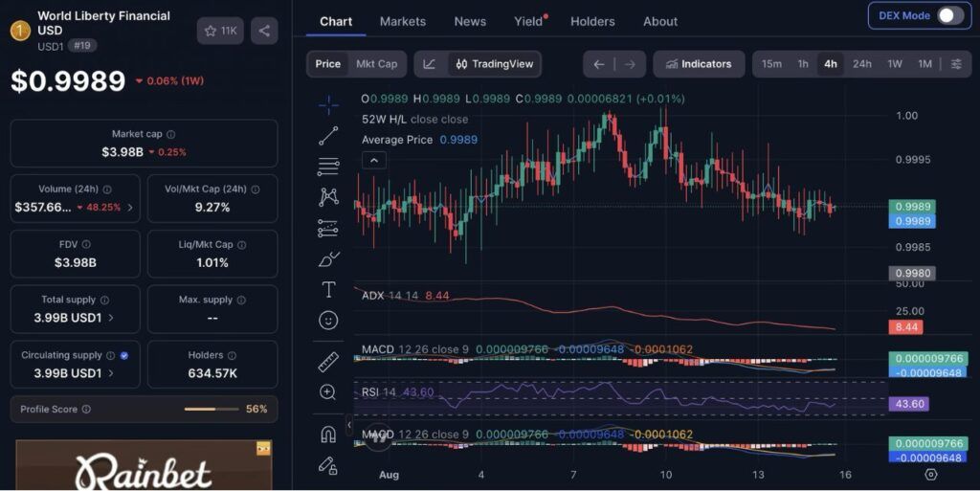
Task: Show Volume (24h) info icon
Action: (107, 190)
